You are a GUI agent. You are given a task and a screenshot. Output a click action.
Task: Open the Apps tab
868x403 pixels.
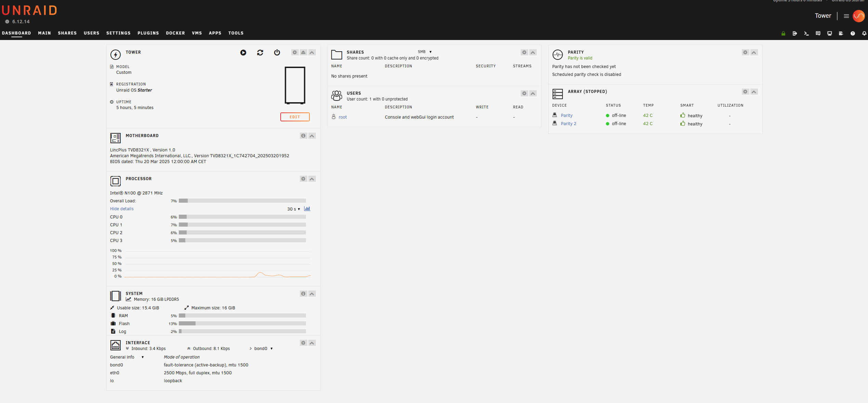(x=215, y=33)
